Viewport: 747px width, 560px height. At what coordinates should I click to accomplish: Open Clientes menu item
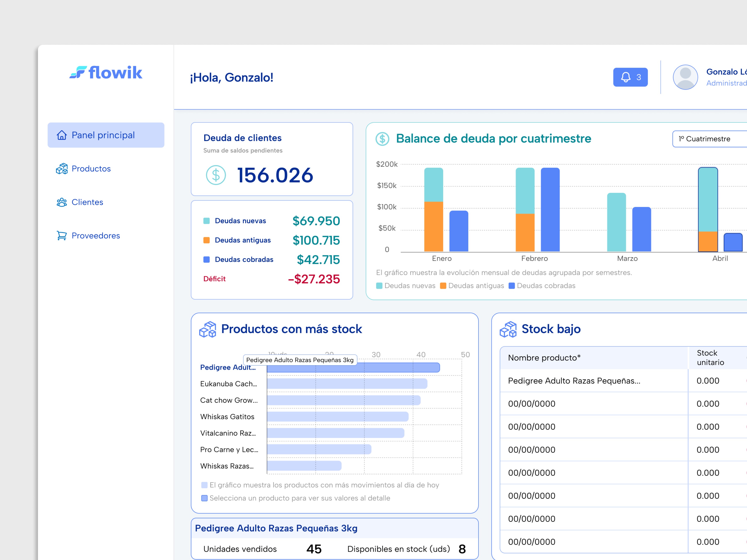(87, 202)
